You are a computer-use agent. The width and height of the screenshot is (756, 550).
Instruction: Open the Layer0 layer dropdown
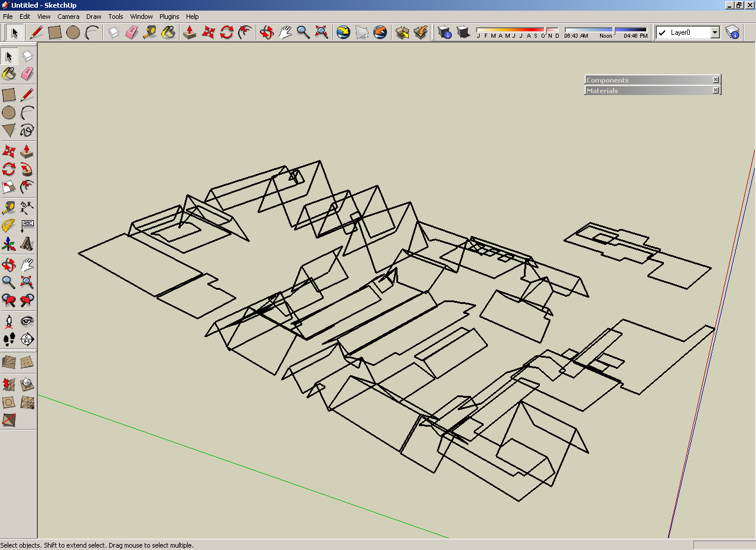(715, 32)
